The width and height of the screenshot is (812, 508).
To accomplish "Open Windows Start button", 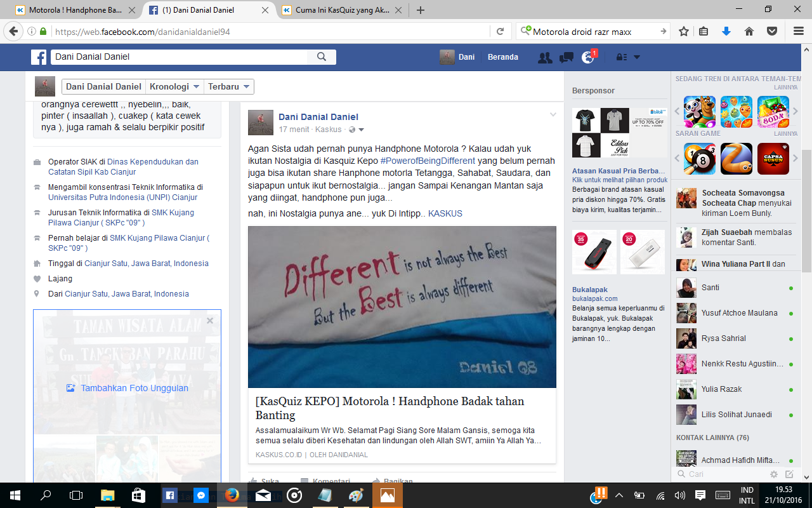I will click(x=15, y=495).
